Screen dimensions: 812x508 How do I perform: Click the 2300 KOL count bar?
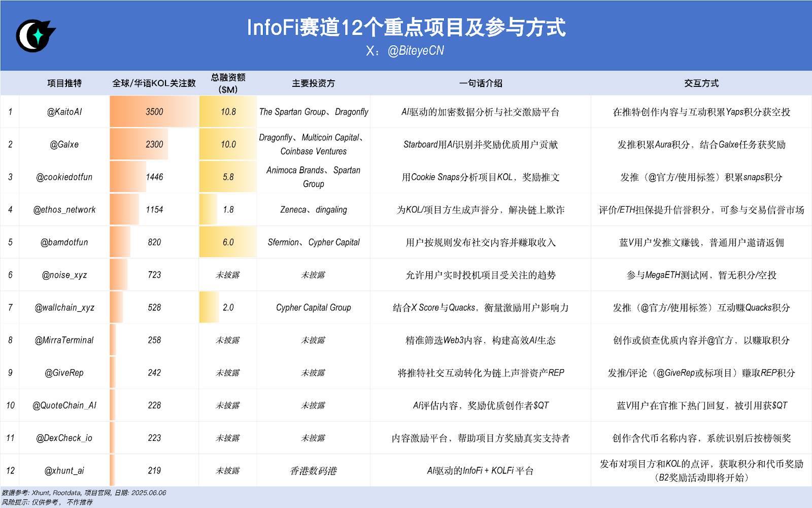click(139, 144)
